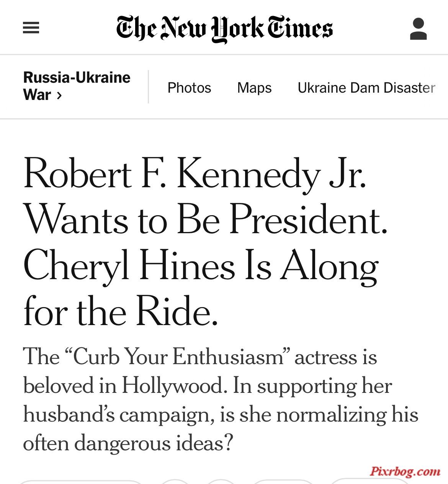Tap the chevron beside Russia-Ukraine War
The width and height of the screenshot is (448, 484).
(59, 95)
